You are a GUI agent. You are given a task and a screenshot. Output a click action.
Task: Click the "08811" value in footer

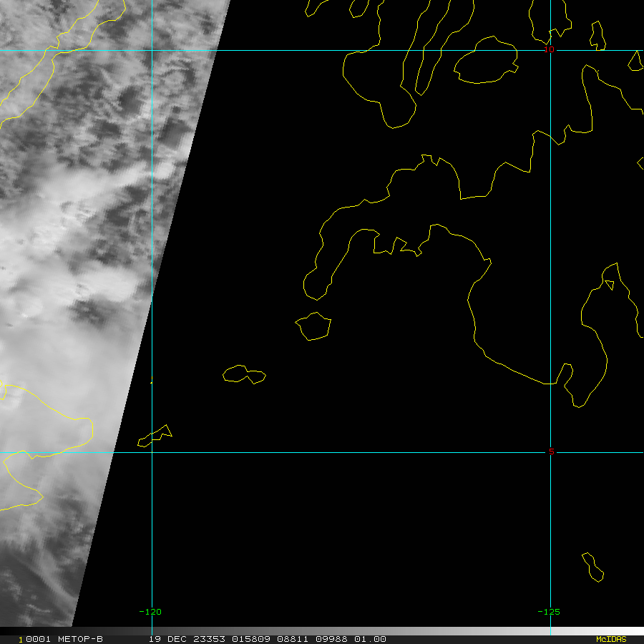293,639
